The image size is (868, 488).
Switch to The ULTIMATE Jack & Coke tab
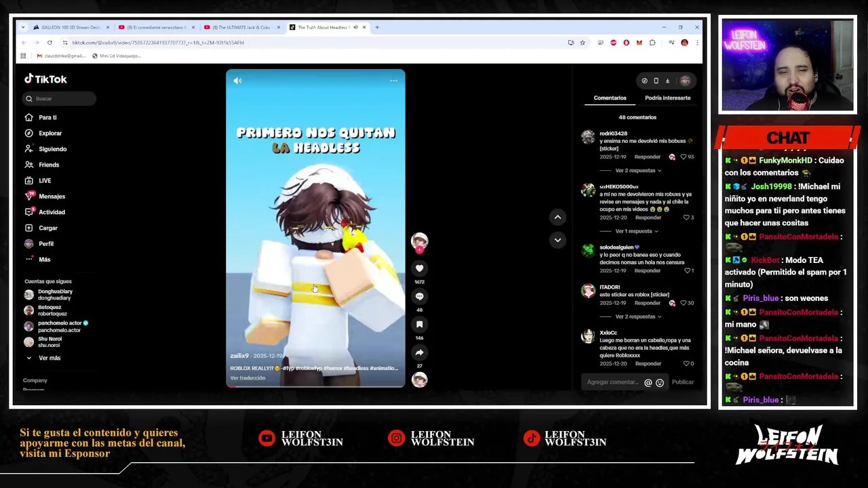pos(241,28)
